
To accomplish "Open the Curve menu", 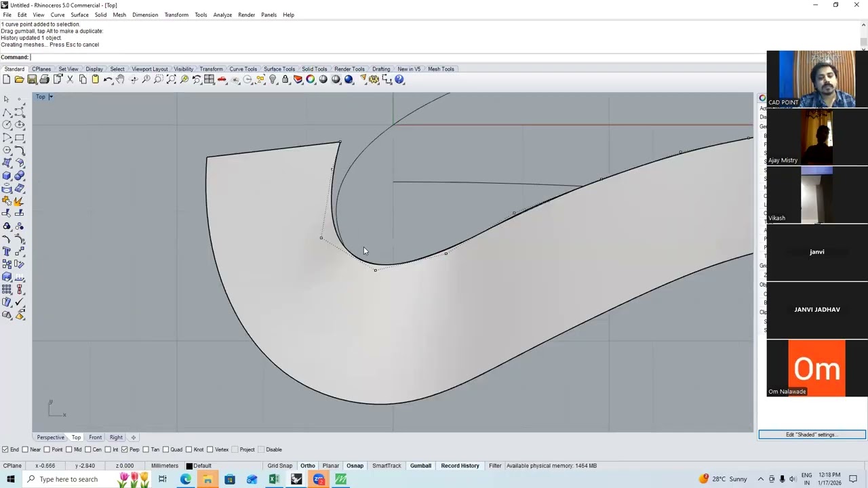I will (x=58, y=15).
